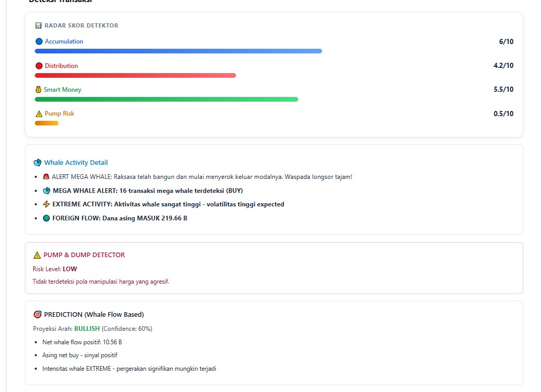Click the whale icon next to Whale Activity Detail
This screenshot has width=541, height=392.
tap(37, 162)
